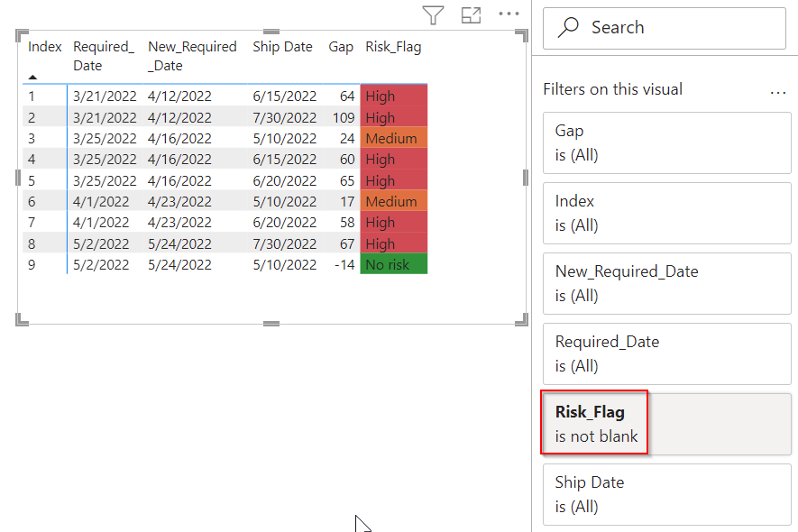The width and height of the screenshot is (798, 532).
Task: Expand the Ship Date filter card
Action: coord(666,494)
